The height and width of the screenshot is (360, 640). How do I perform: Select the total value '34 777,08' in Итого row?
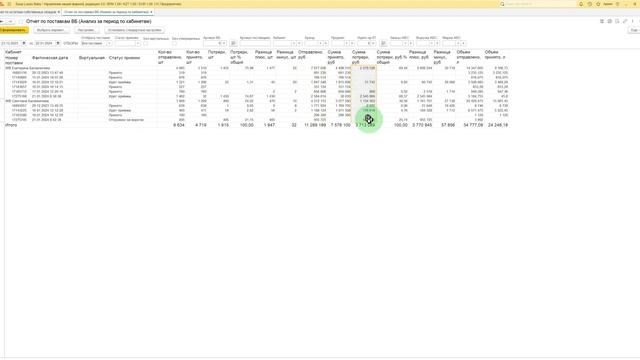[473, 125]
